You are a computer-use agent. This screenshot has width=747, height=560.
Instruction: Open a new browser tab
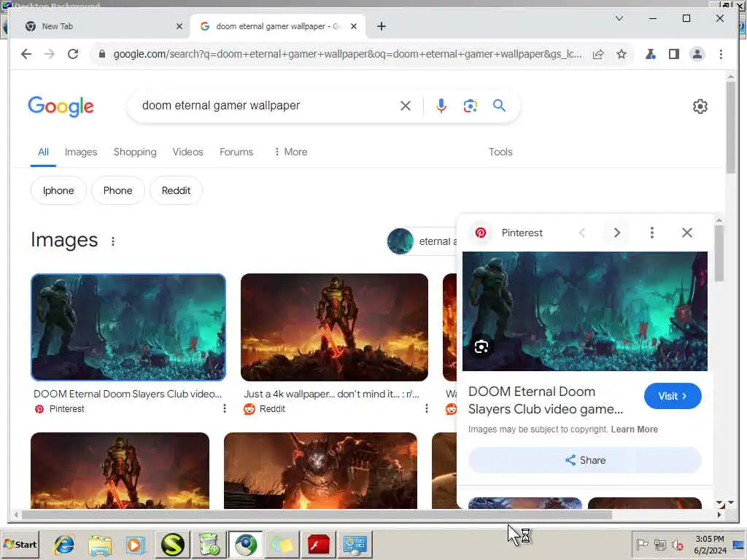click(381, 26)
